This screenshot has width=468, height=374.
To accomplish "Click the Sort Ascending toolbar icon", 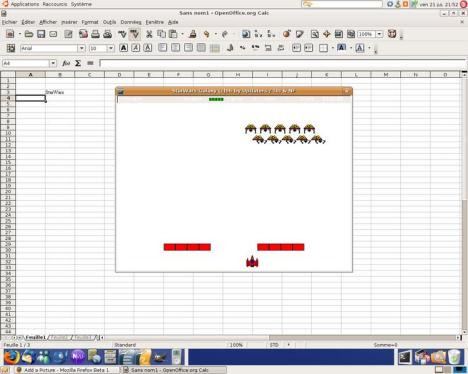I will pyautogui.click(x=258, y=34).
